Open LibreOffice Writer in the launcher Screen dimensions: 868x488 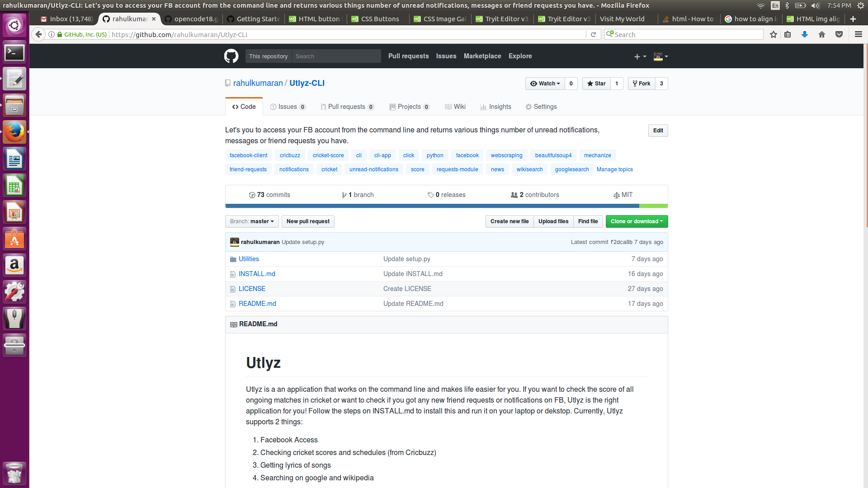pos(14,159)
